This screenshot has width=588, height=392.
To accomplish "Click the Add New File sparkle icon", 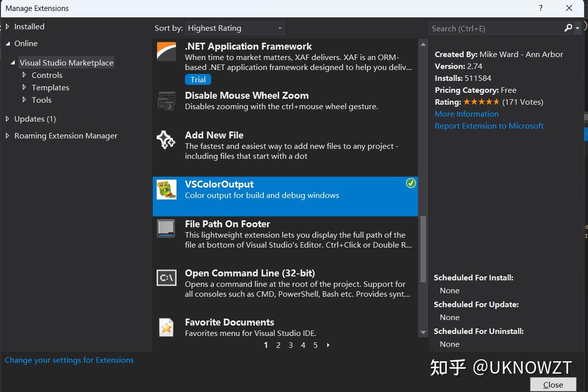I will pos(166,140).
